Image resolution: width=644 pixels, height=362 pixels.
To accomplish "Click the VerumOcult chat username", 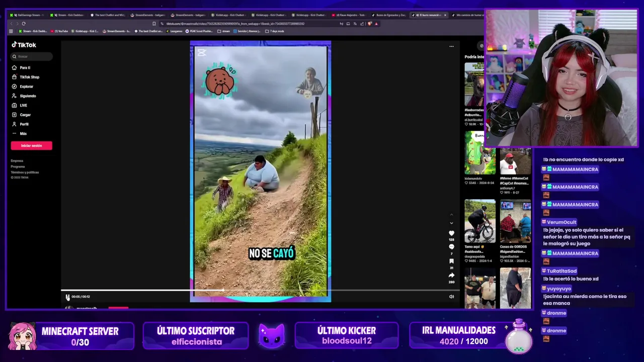I will [x=561, y=222].
